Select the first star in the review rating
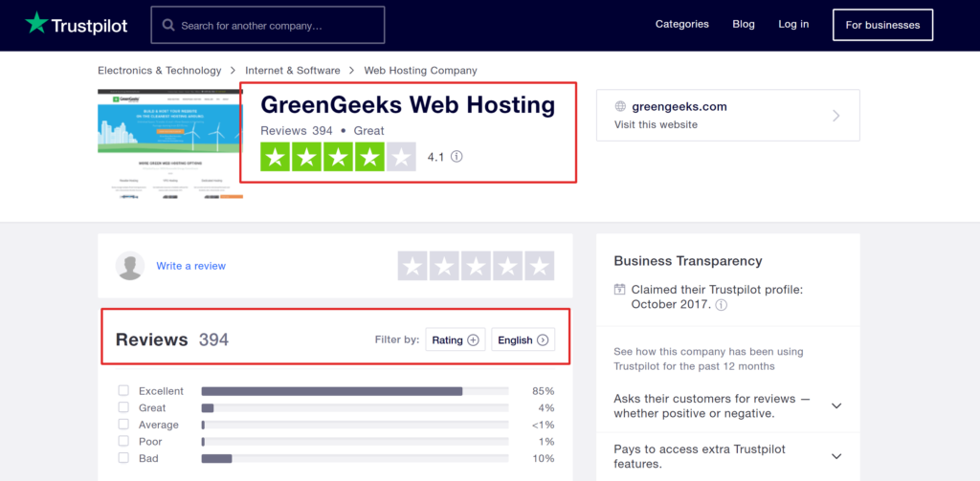The image size is (980, 481). 412,266
